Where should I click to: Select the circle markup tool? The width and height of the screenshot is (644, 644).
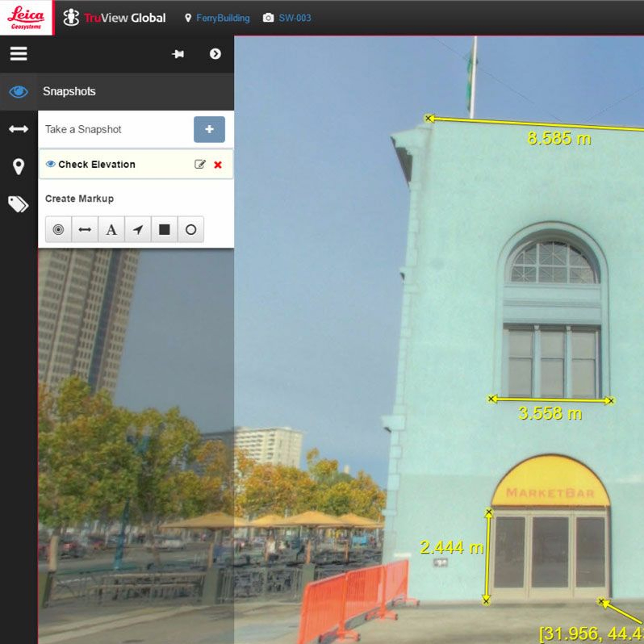coord(191,229)
